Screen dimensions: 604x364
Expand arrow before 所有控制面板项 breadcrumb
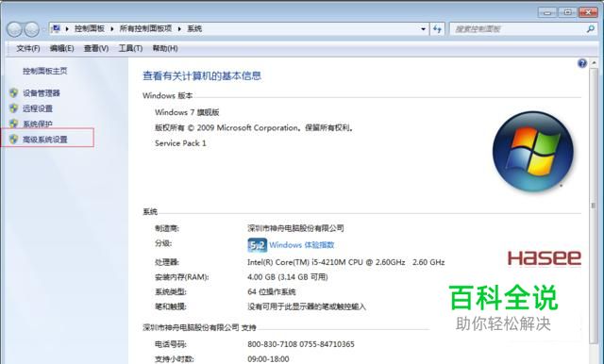point(112,29)
